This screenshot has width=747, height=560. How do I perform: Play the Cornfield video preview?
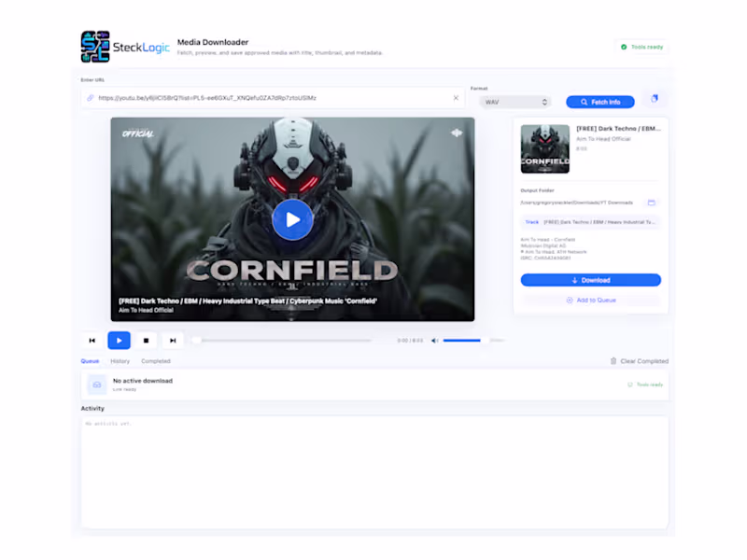[x=292, y=219]
